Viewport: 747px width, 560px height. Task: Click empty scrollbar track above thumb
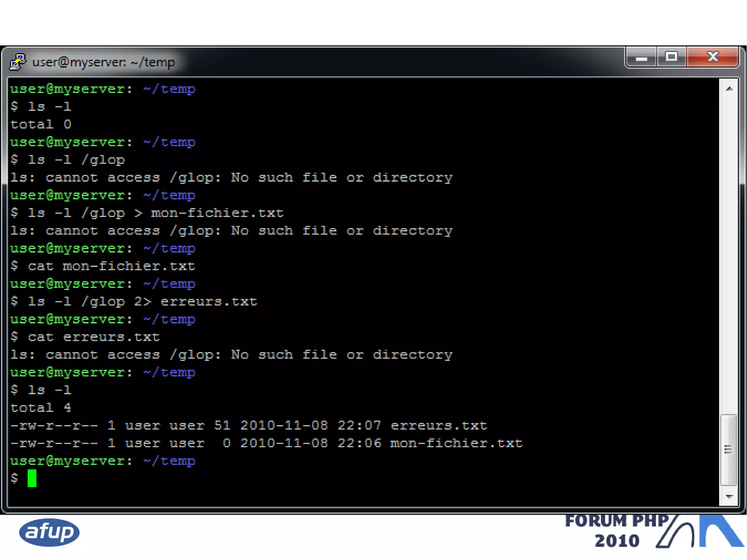729,255
